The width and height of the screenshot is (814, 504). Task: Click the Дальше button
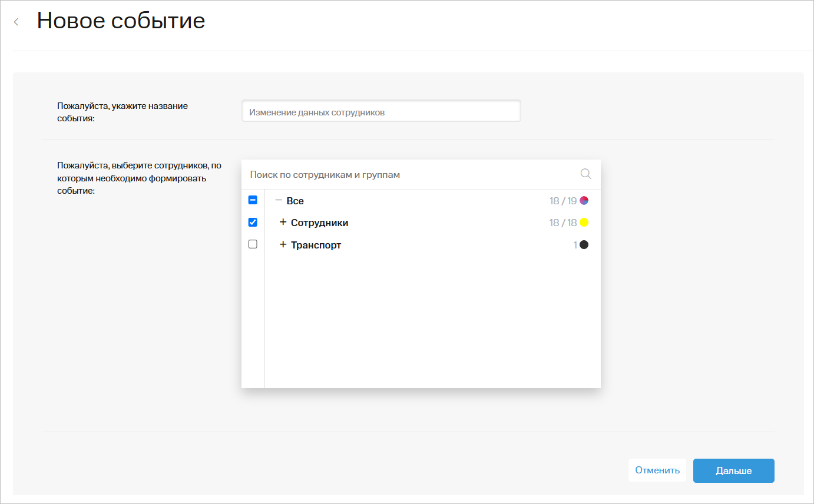(x=733, y=470)
